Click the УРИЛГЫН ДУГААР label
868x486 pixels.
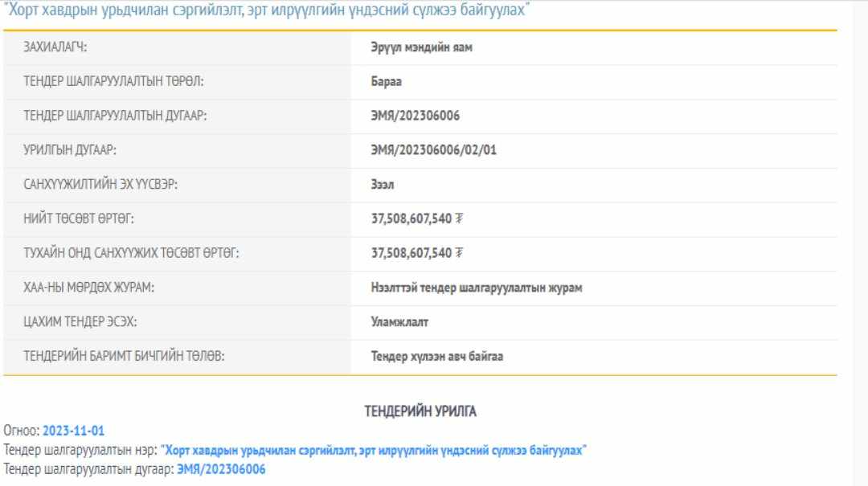coord(76,150)
